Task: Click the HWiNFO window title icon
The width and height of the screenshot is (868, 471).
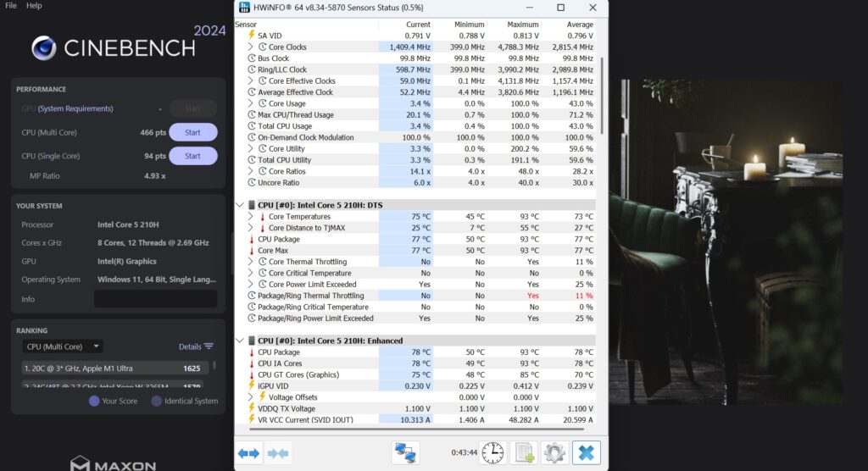Action: [244, 8]
